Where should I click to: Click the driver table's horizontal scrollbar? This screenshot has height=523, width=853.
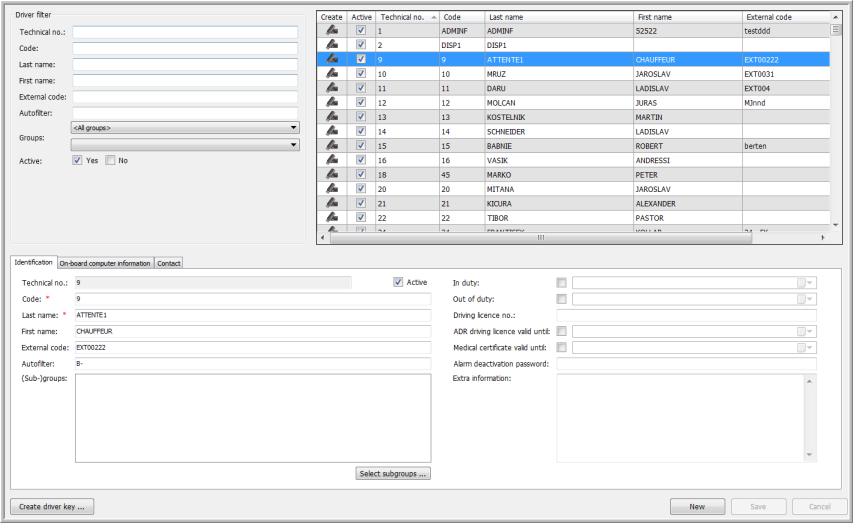point(540,238)
